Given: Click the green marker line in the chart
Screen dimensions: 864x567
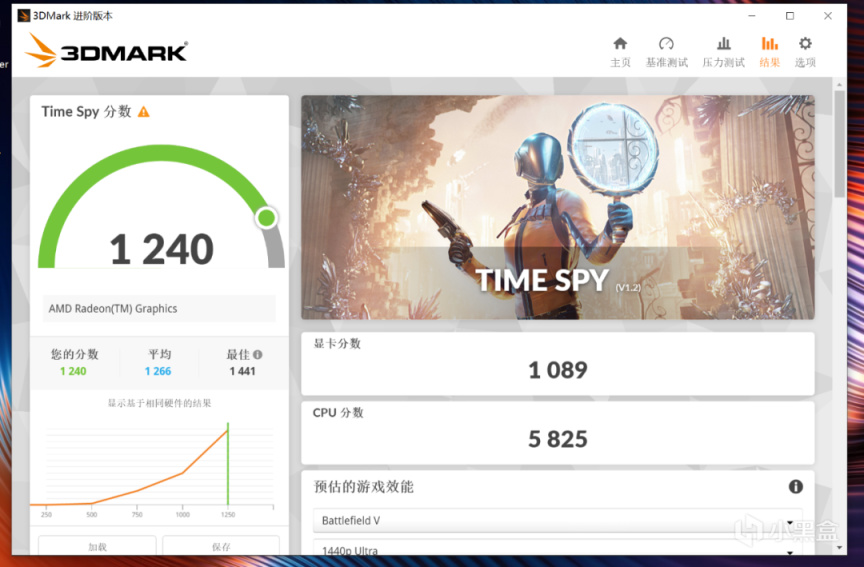Looking at the screenshot, I should [228, 463].
